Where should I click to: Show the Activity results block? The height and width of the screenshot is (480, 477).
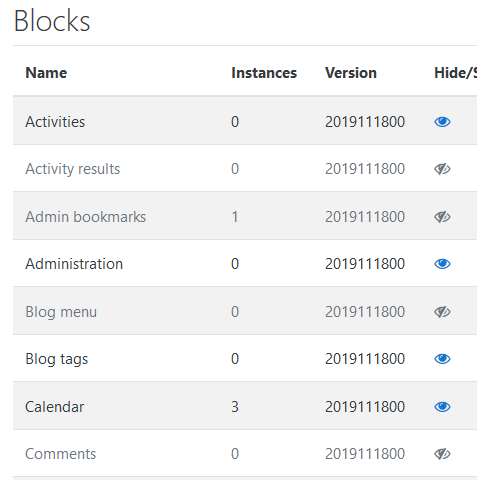[x=442, y=169]
